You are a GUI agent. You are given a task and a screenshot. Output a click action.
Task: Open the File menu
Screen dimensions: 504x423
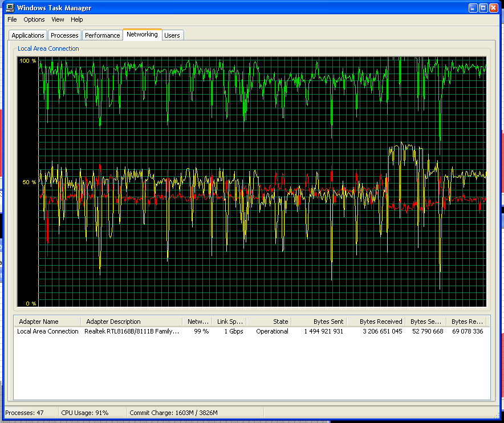click(12, 19)
